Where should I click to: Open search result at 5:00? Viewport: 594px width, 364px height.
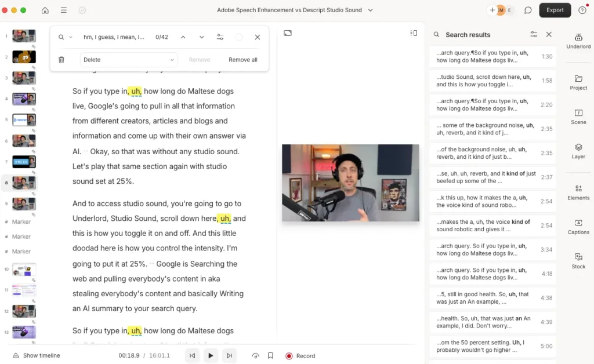[x=493, y=346]
